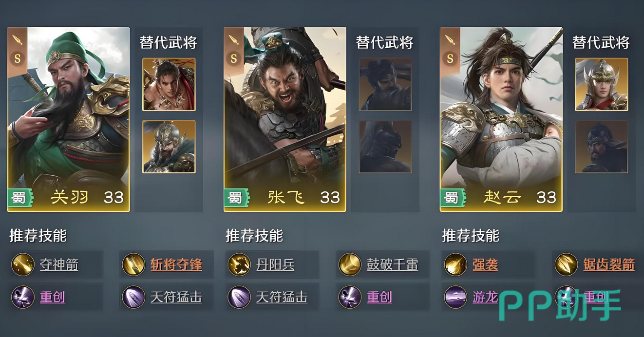Click the 斩将夺锋 skill icon
The height and width of the screenshot is (337, 644).
tap(133, 264)
